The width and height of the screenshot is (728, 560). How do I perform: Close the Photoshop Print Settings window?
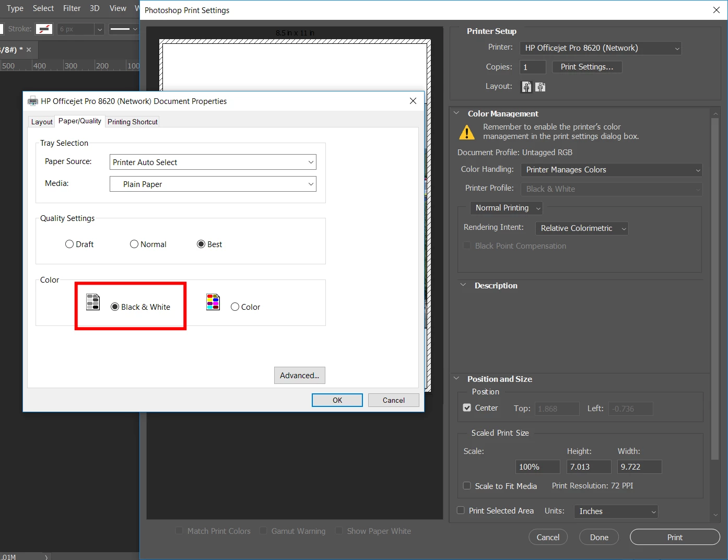coord(717,10)
